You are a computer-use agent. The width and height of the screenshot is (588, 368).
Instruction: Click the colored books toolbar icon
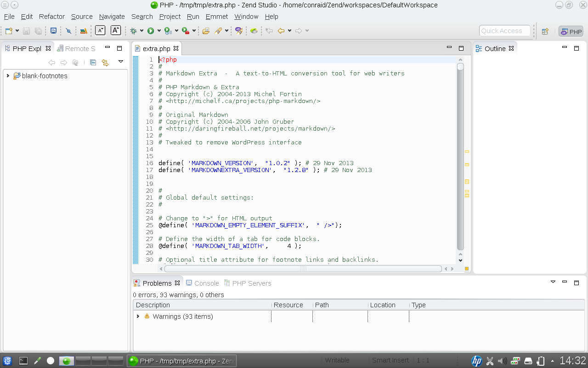[x=84, y=31]
